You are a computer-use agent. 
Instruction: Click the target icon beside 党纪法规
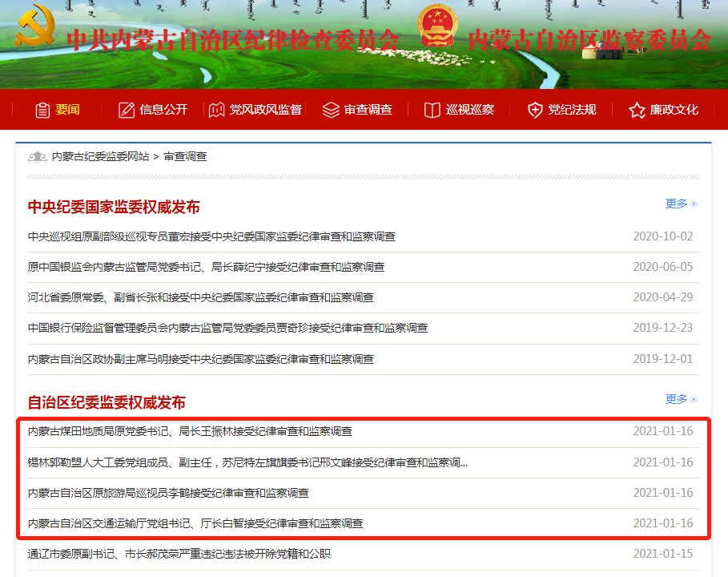(x=534, y=110)
